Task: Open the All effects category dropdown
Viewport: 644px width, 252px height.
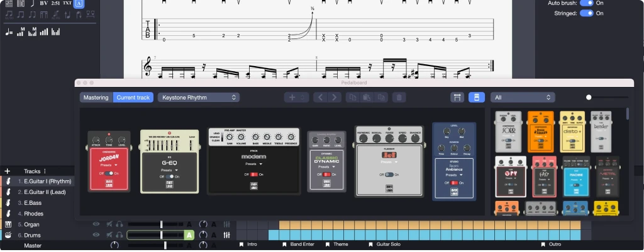Action: point(523,98)
